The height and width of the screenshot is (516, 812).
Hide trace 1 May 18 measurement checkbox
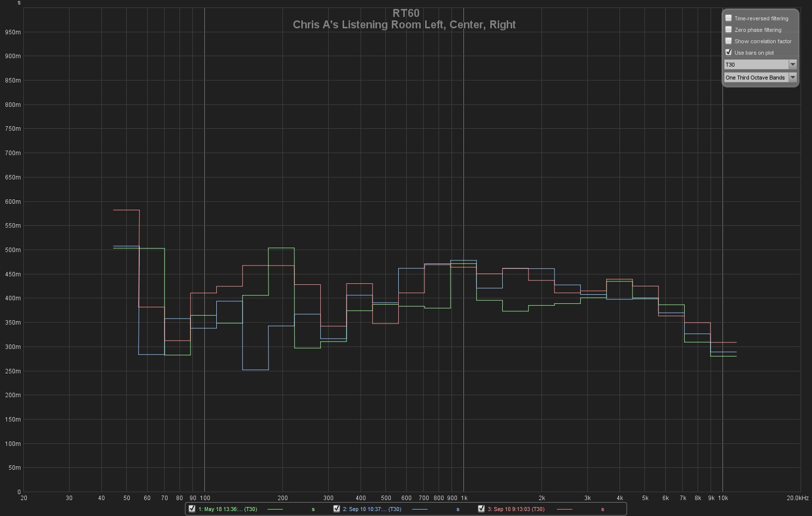192,509
